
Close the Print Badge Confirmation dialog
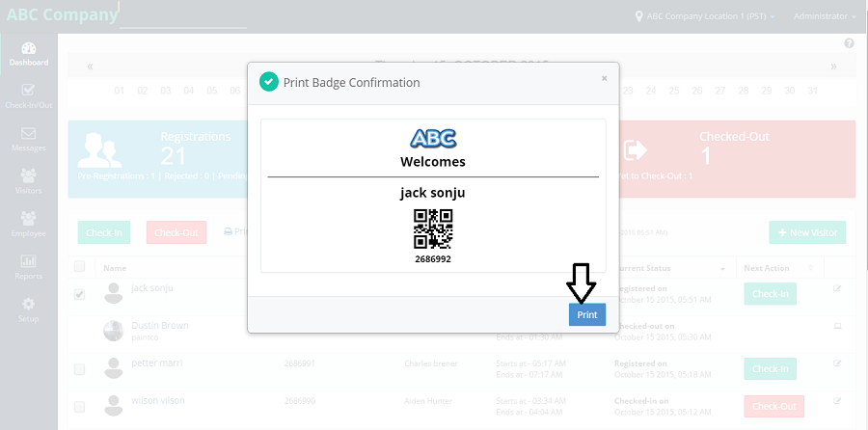click(x=604, y=79)
